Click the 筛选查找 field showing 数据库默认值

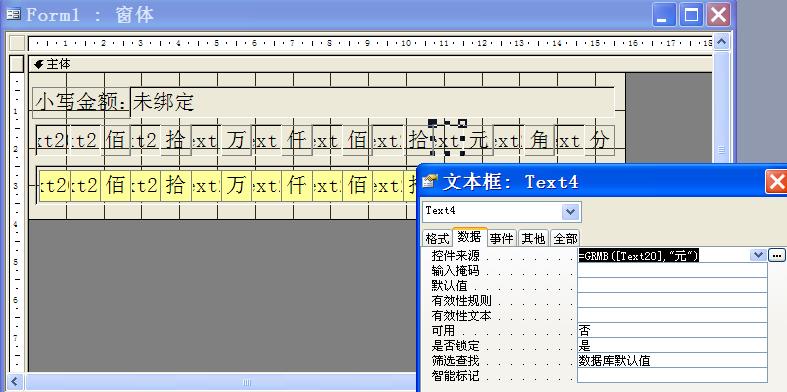[672, 361]
